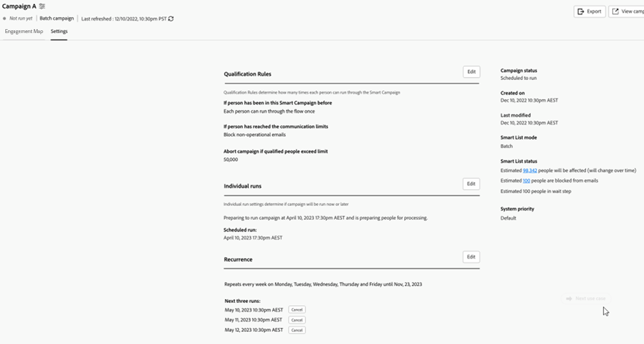Open campaign settings sliders icon beside title
644x344 pixels.
[42, 6]
